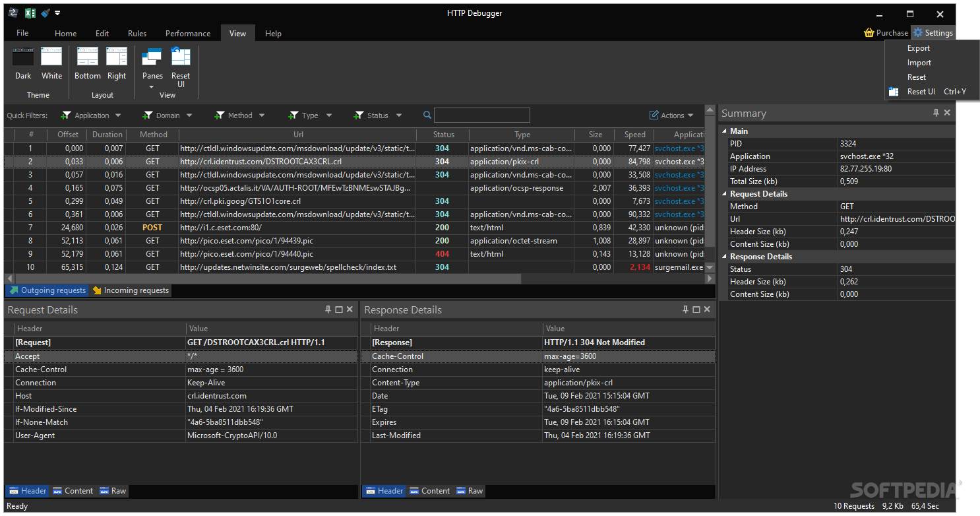
Task: Click the Excel export icon in title bar
Action: coord(30,13)
